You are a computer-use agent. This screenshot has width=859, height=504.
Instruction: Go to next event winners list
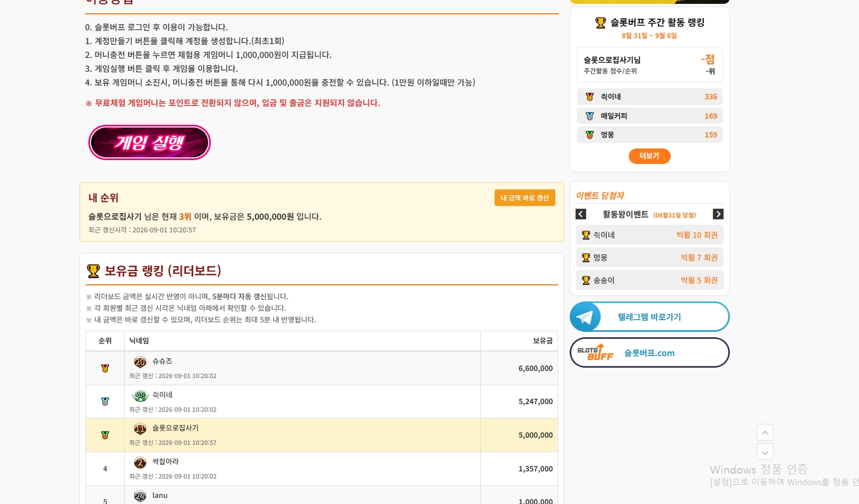pyautogui.click(x=718, y=214)
